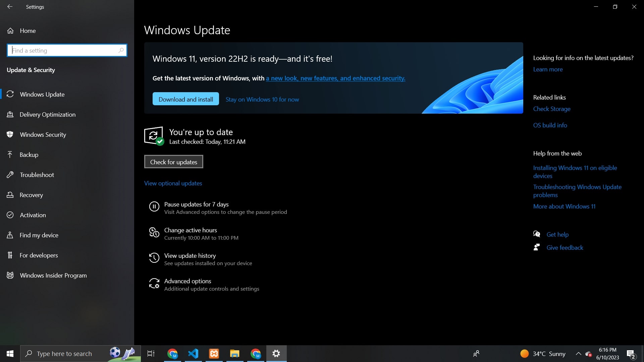Click the People icon in taskbar

476,354
